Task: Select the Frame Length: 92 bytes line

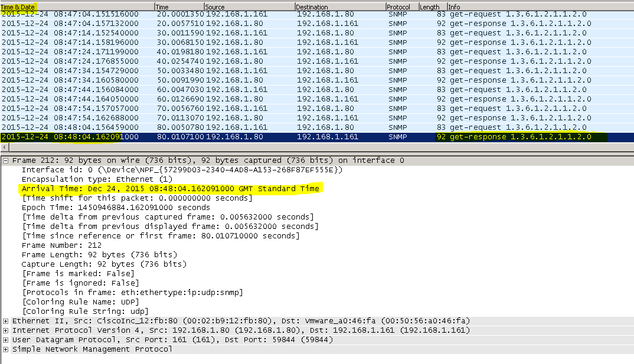Action: [x=99, y=254]
